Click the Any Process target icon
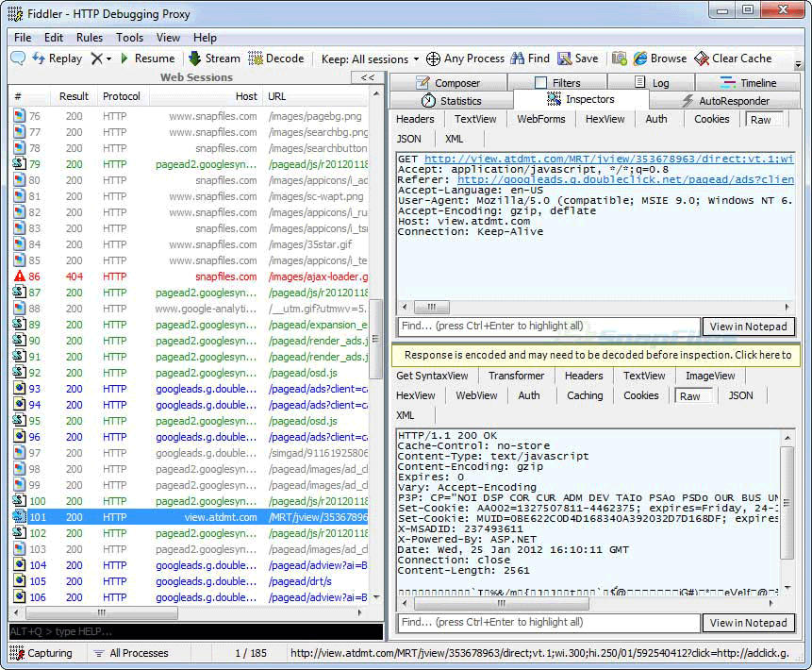Screen dimensions: 812x670 [x=434, y=59]
